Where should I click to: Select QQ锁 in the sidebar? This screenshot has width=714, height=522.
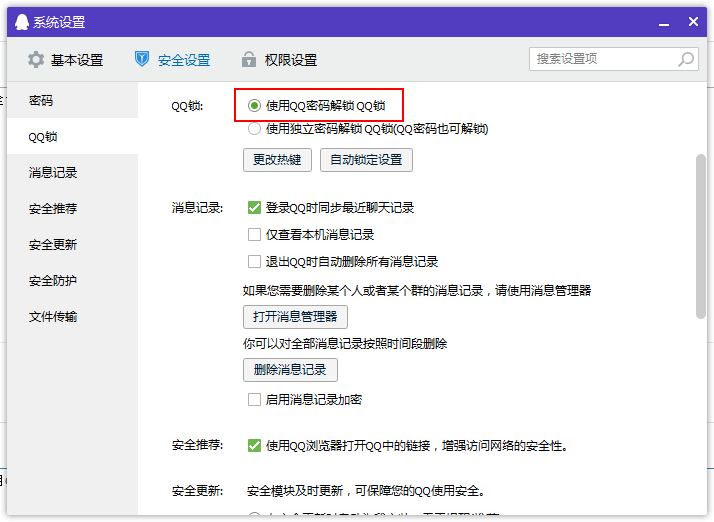coord(72,137)
